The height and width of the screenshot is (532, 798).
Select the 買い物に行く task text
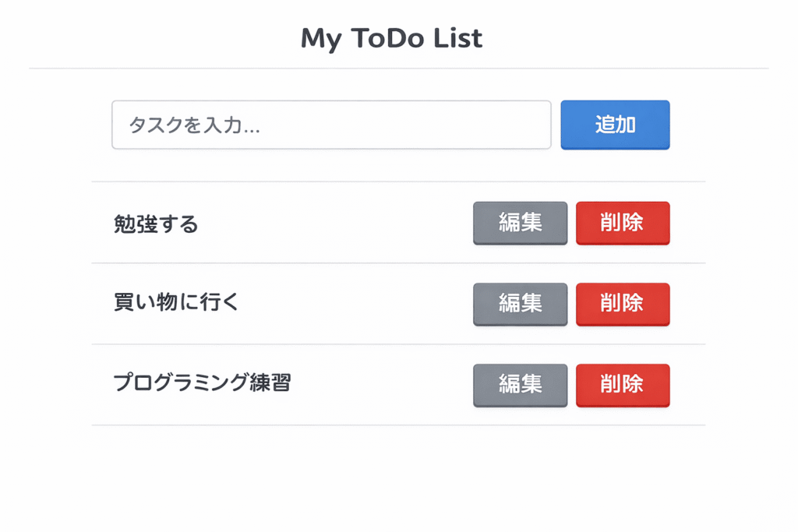coord(176,305)
